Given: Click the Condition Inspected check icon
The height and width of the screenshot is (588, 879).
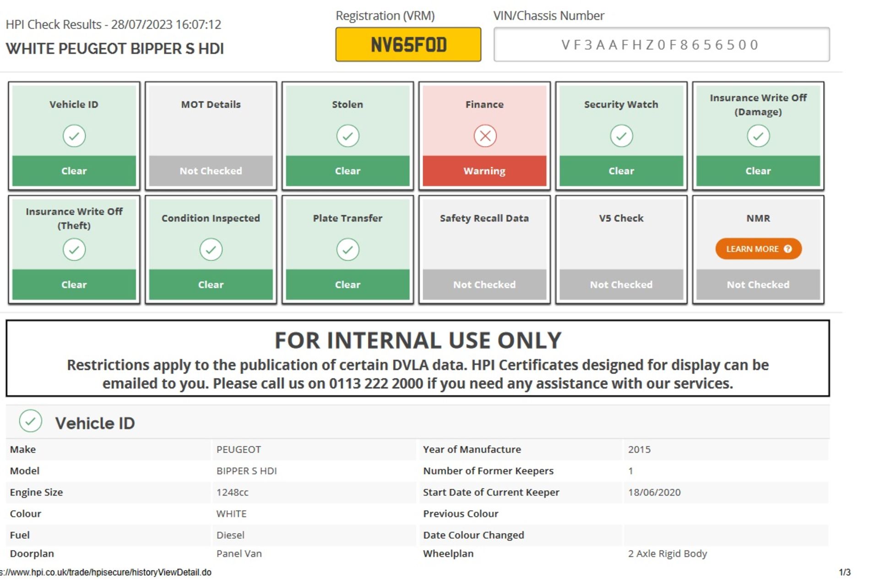Looking at the screenshot, I should tap(211, 249).
